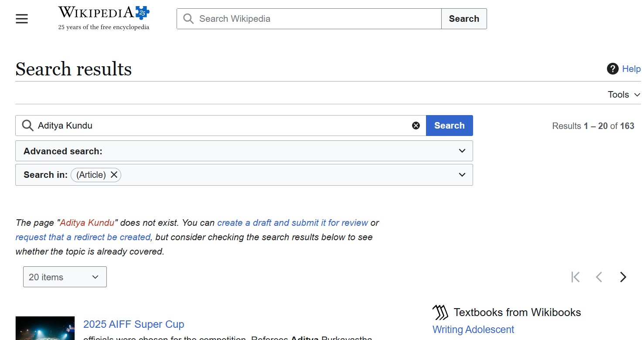Viewport: 644px width, 340px height.
Task: Clear the Aditya Kundu search query
Action: click(416, 126)
